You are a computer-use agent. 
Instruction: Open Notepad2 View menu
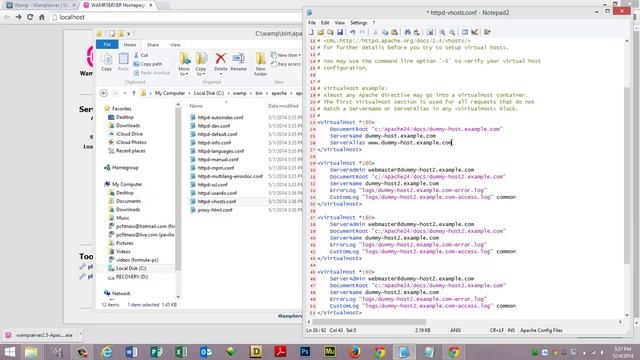point(340,23)
